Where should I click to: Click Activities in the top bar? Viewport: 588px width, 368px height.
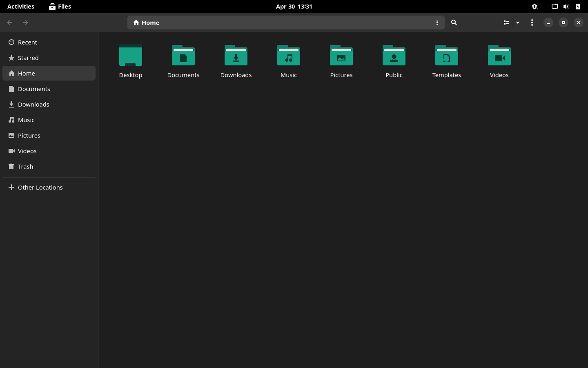click(x=21, y=7)
